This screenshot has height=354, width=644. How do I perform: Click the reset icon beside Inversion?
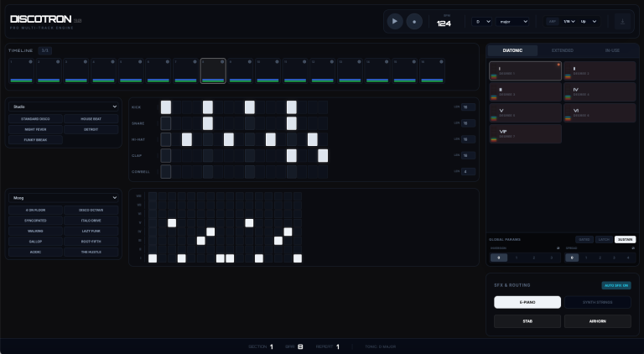558,248
